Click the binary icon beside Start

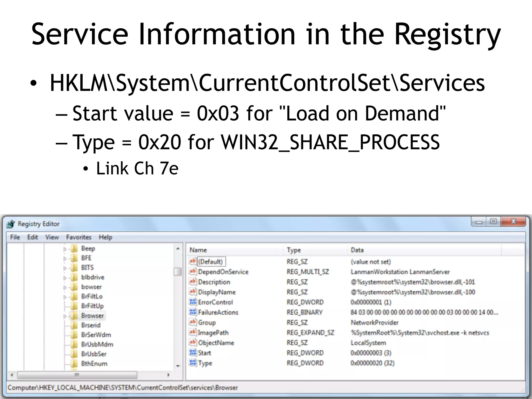[x=193, y=353]
